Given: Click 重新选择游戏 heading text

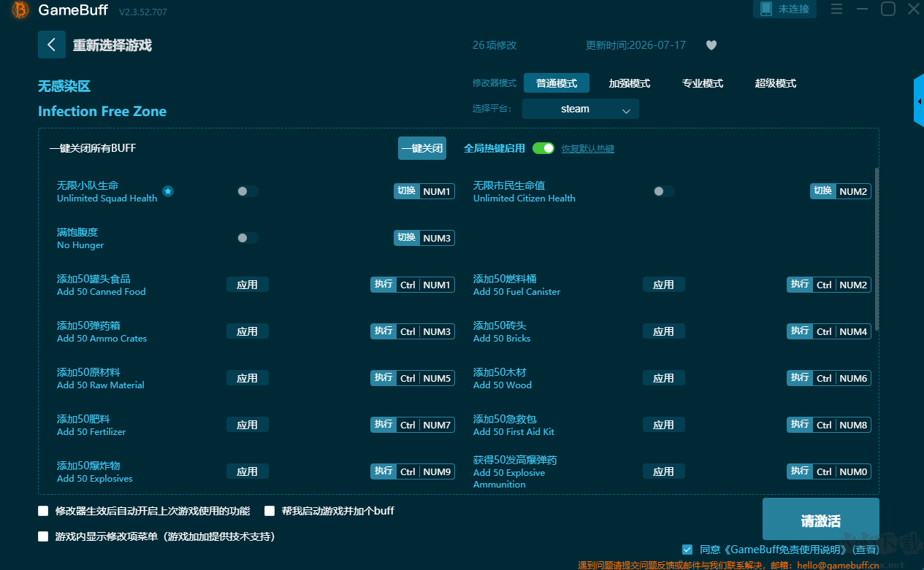Looking at the screenshot, I should coord(112,45).
